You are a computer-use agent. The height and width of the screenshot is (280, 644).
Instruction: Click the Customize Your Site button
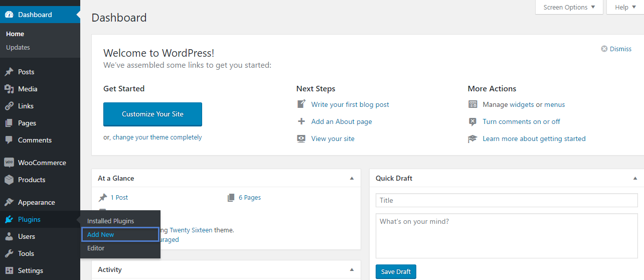tap(152, 114)
